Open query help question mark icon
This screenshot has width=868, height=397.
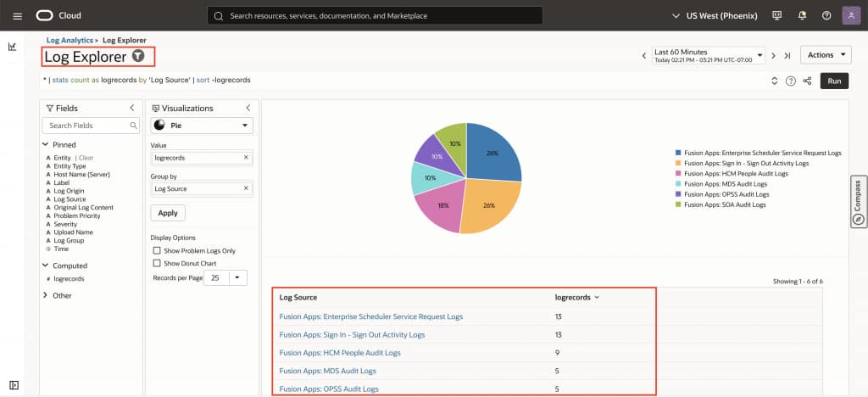click(791, 81)
